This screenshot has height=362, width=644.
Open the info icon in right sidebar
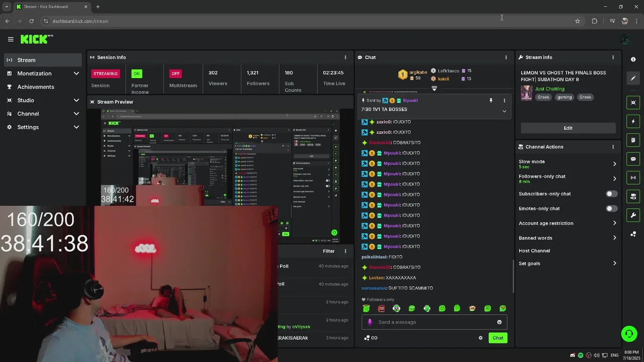(633, 59)
